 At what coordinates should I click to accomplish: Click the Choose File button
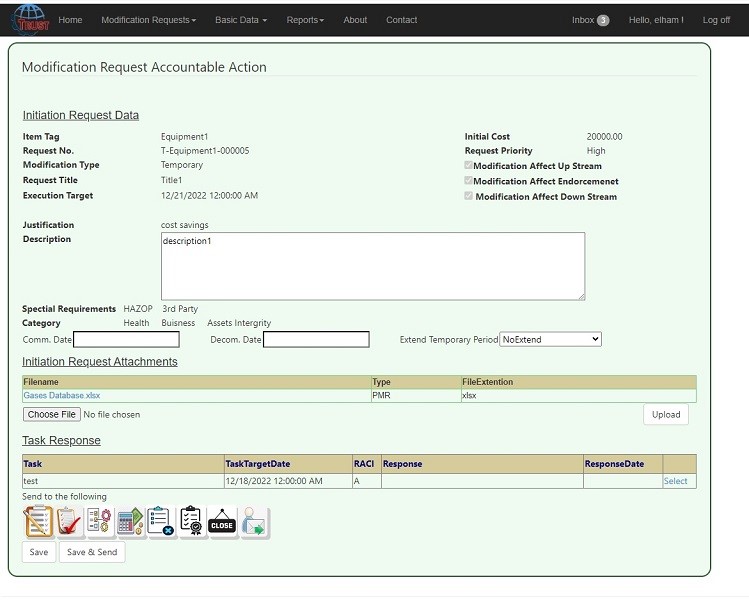pos(52,414)
